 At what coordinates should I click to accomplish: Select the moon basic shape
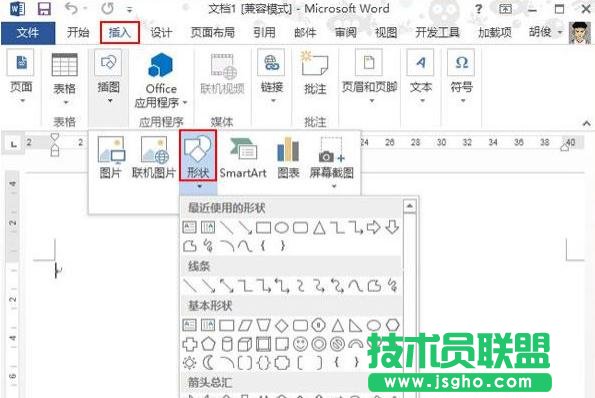click(x=208, y=363)
